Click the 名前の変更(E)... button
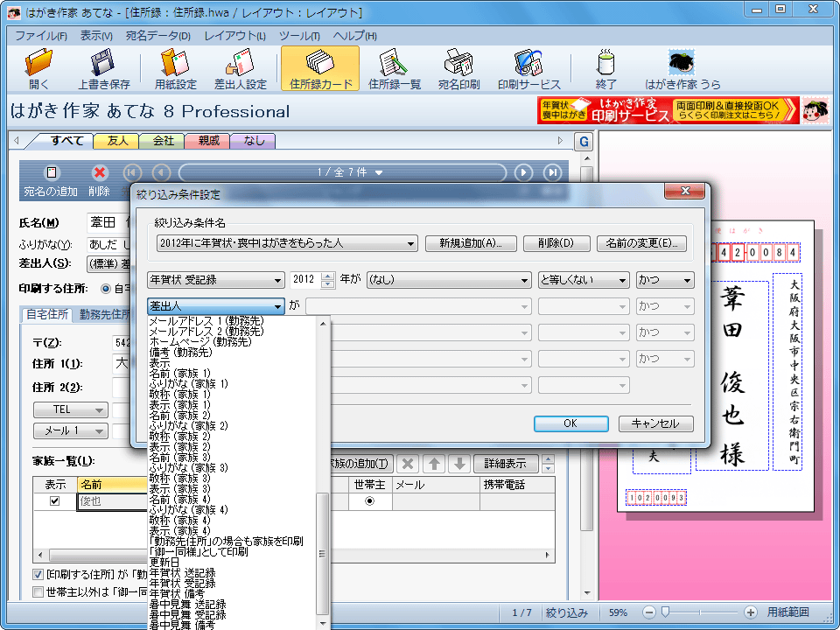This screenshot has height=630, width=840. (641, 243)
